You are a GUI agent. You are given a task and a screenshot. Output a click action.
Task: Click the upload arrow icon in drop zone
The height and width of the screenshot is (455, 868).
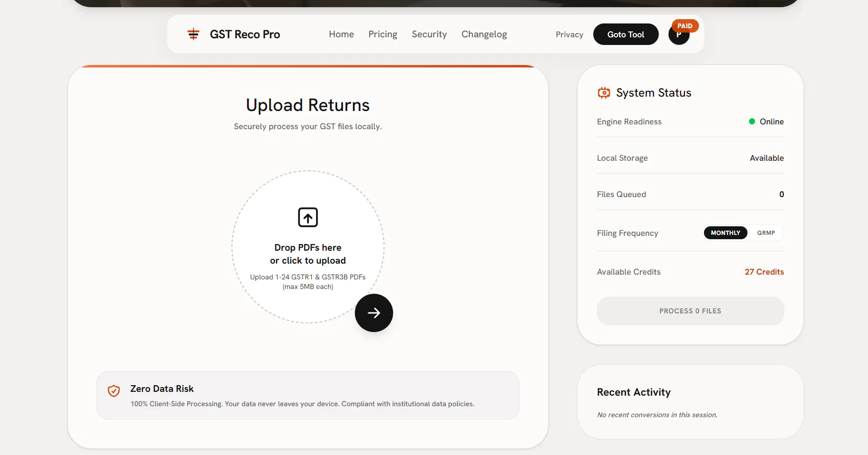click(x=308, y=217)
